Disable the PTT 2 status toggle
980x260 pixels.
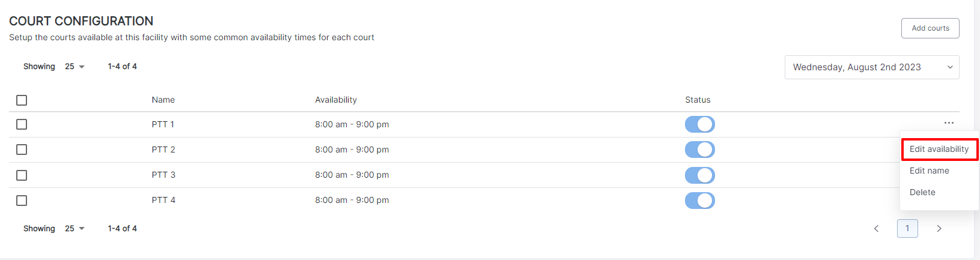tap(700, 150)
